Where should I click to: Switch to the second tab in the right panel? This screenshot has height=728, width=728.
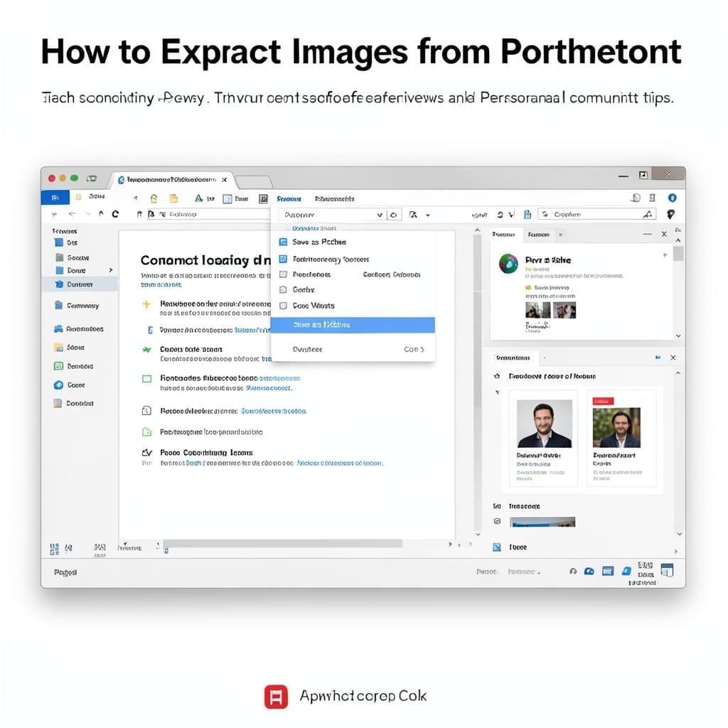pos(539,235)
